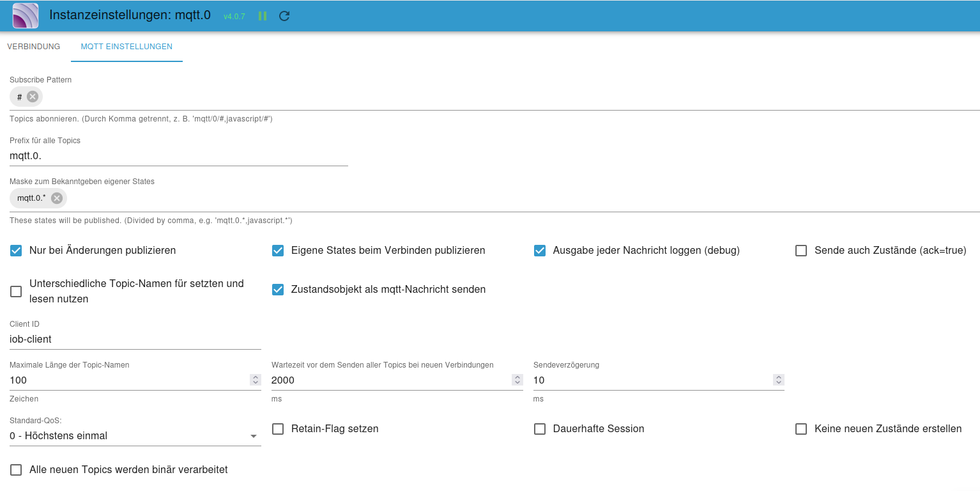The width and height of the screenshot is (980, 491).
Task: Toggle 'Zustandsobjekt als mqtt-Nachricht senden'
Action: 278,290
